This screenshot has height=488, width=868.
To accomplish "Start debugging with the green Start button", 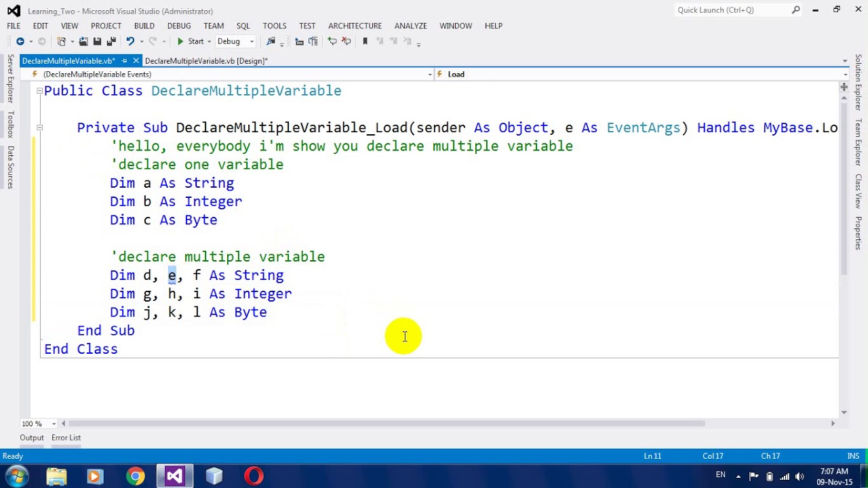I will click(x=191, y=41).
